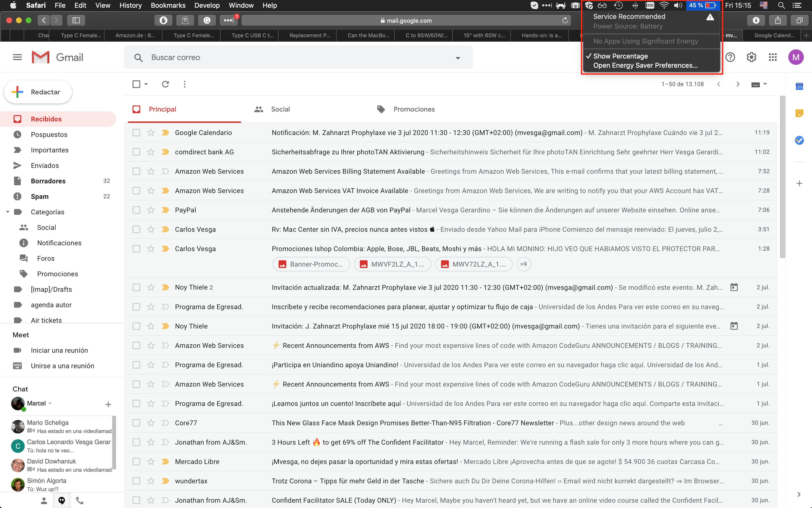Image resolution: width=812 pixels, height=508 pixels.
Task: Open the Spam folder
Action: 40,196
